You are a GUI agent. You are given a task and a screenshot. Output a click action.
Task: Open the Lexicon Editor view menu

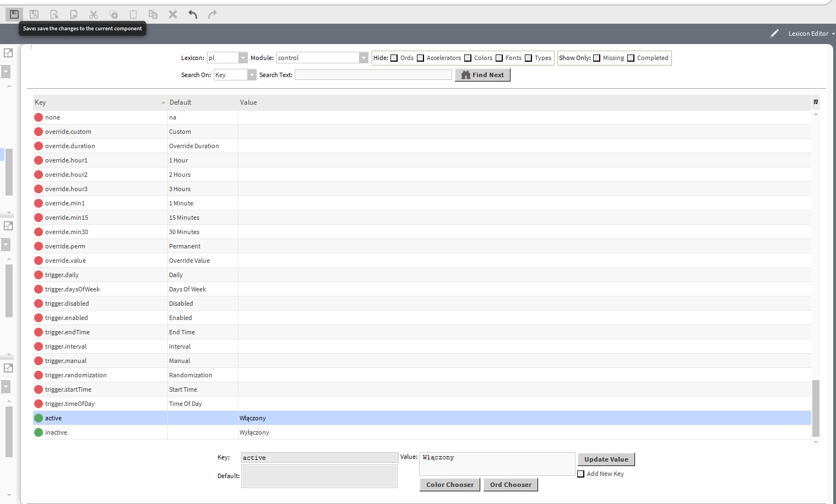click(811, 34)
